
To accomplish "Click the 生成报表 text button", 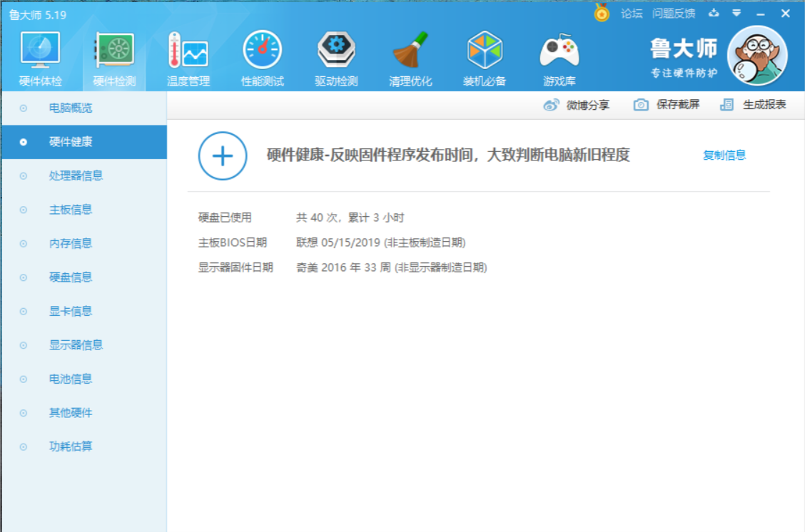I will [764, 105].
